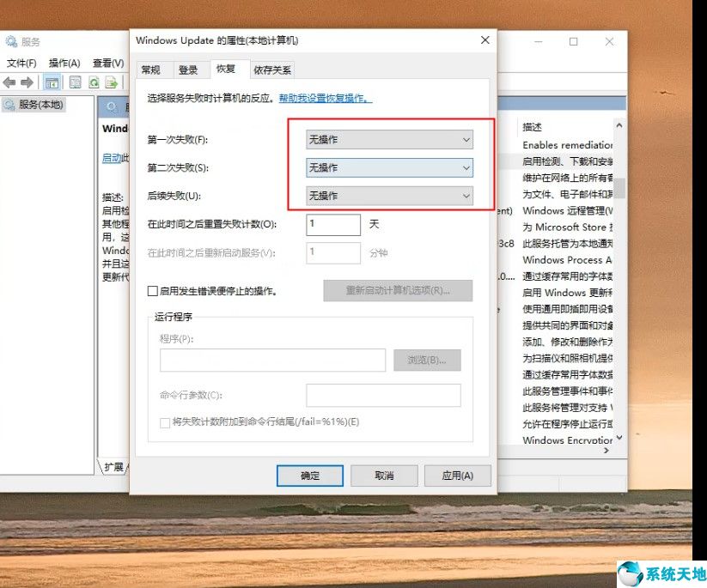Select the "启用 Windows 更新" row
707x588 pixels.
[567, 293]
